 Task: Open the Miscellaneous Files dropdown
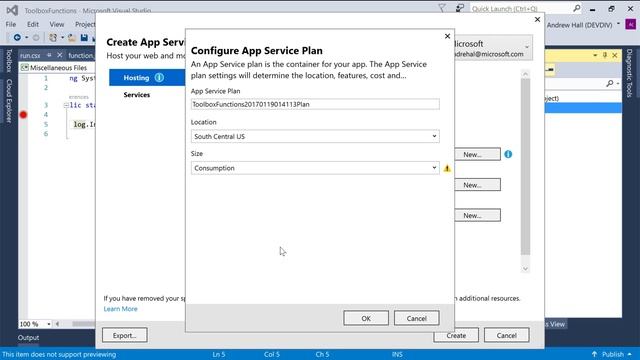57,68
